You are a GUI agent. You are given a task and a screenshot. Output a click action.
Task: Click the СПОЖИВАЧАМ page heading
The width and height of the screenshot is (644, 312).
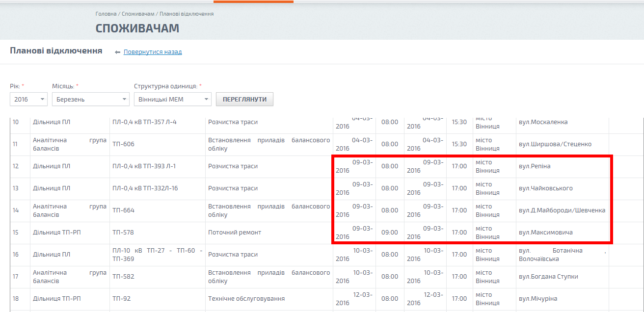(137, 28)
